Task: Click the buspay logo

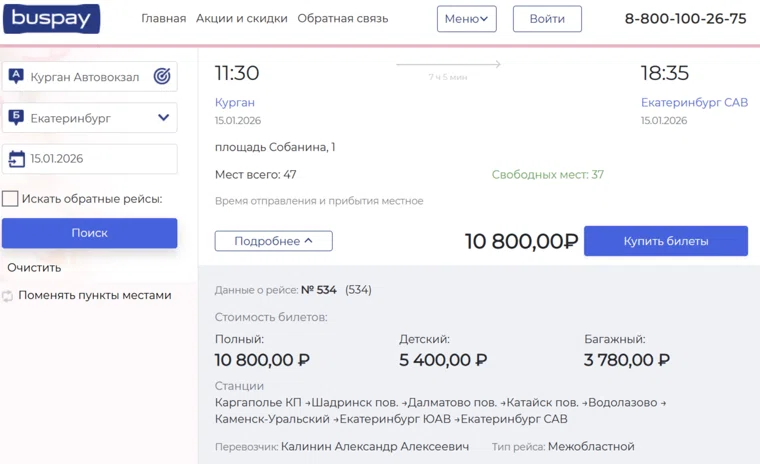Action: [x=51, y=18]
